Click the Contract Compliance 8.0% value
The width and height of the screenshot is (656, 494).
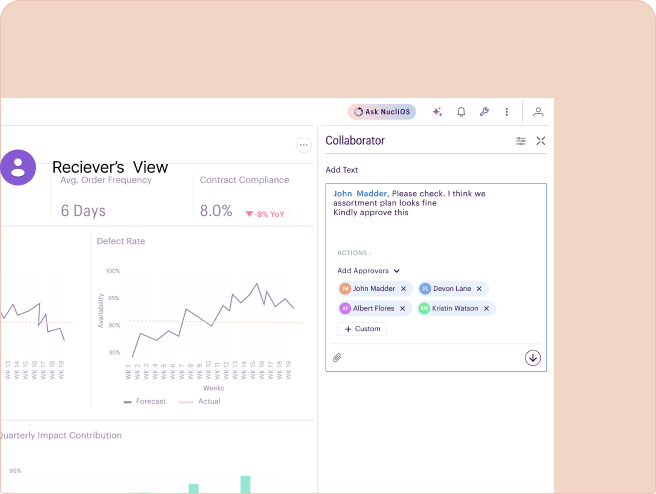pyautogui.click(x=216, y=210)
